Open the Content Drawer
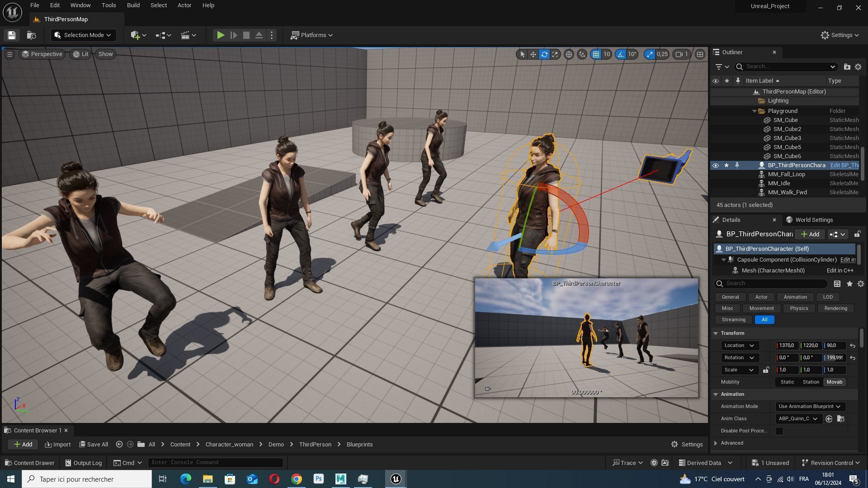The image size is (868, 488). [29, 463]
